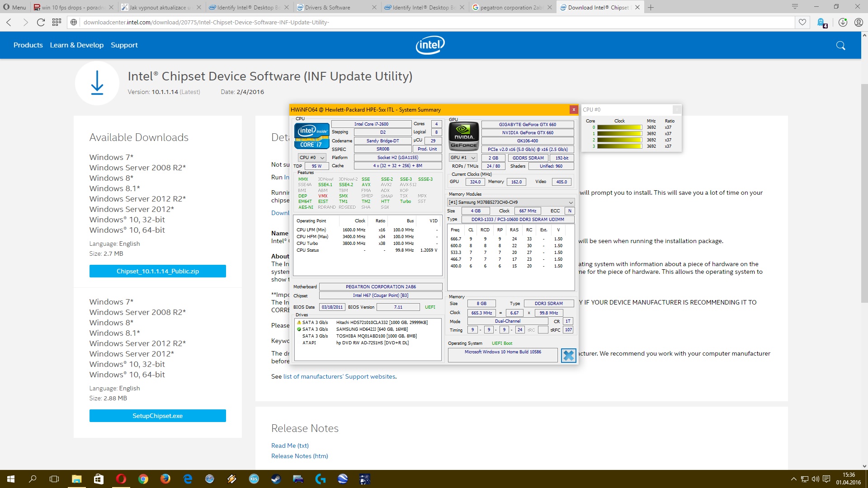Expand the CPU #0 selector dropdown
Screen dimensions: 868x488
(x=312, y=158)
